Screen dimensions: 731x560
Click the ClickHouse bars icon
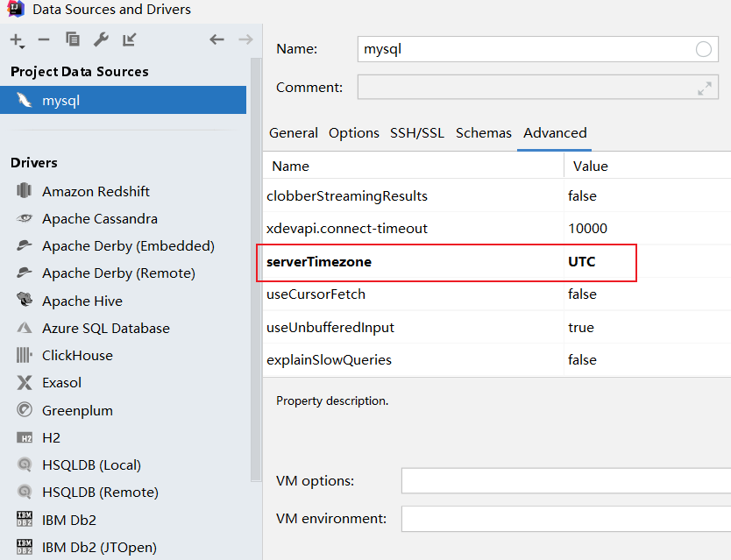click(x=25, y=355)
